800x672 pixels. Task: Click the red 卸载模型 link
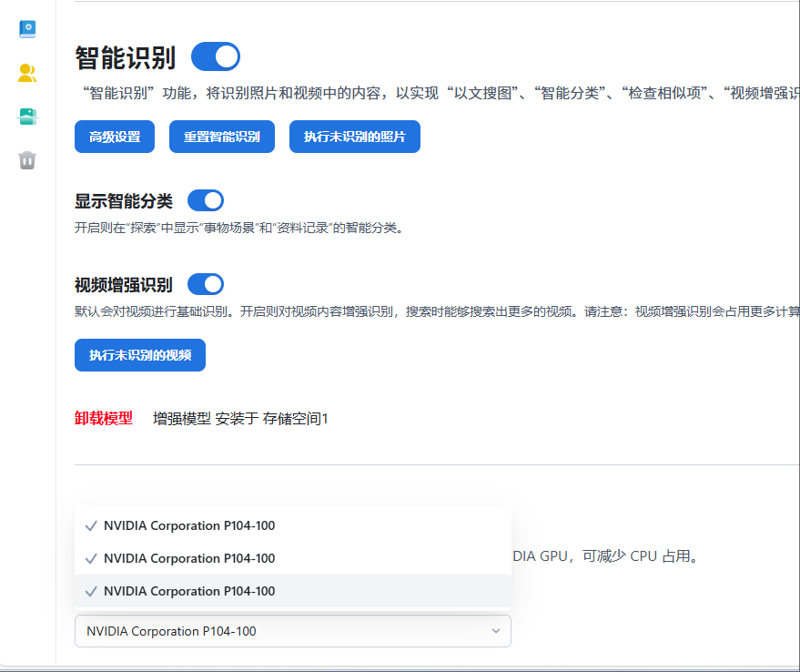pyautogui.click(x=104, y=419)
